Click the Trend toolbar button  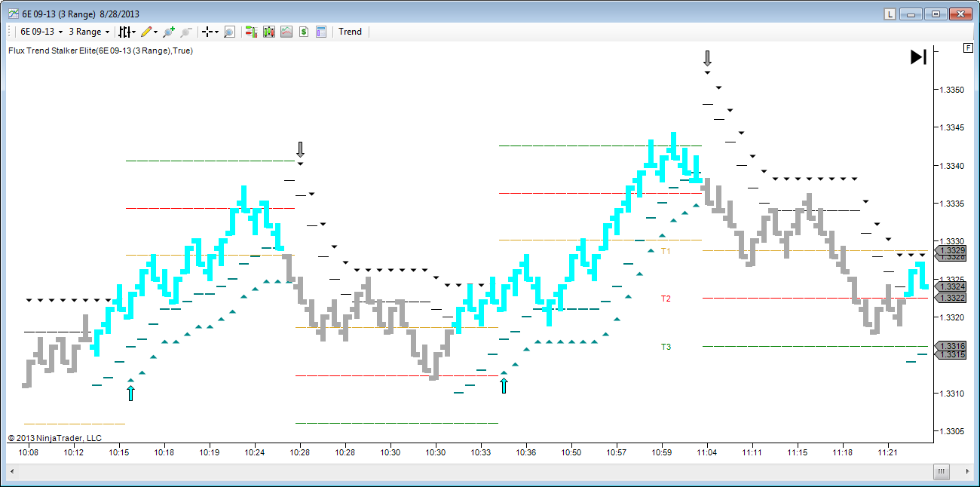tap(350, 32)
